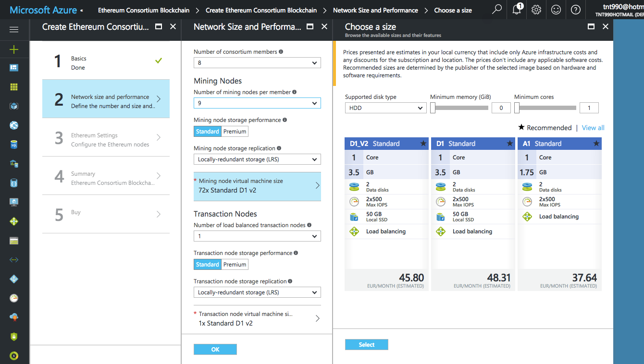Open the Dashboard icon in sidebar
The height and width of the screenshot is (364, 644).
[x=14, y=68]
